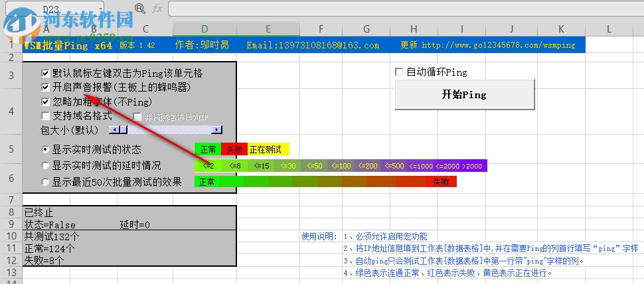The height and width of the screenshot is (284, 644).
Task: Open update link http://www.go12345678.com/wsmping
Action: point(499,45)
